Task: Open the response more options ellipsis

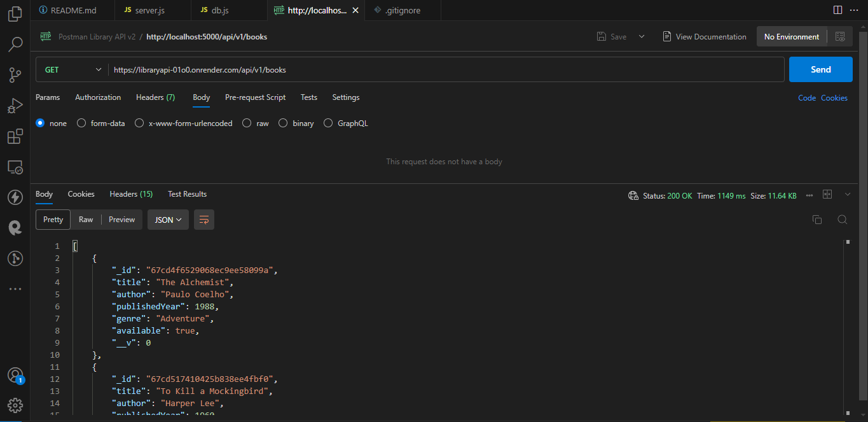Action: pos(809,195)
